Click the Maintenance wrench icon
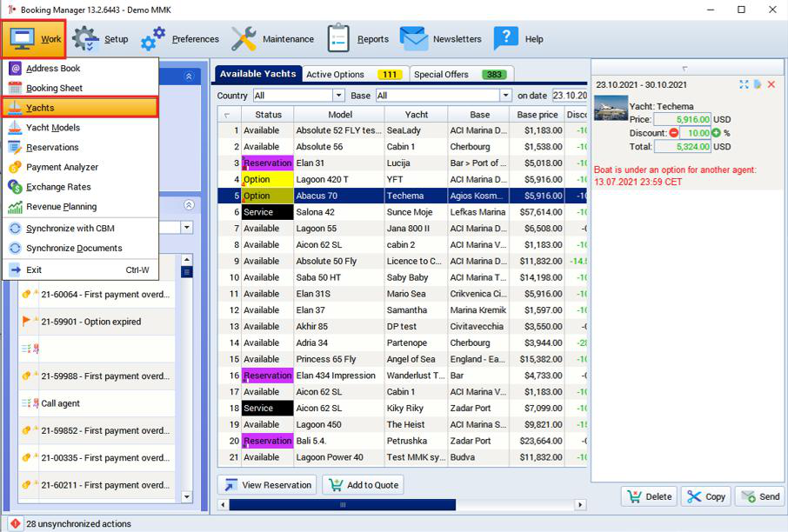Image resolution: width=788 pixels, height=532 pixels. click(x=244, y=38)
